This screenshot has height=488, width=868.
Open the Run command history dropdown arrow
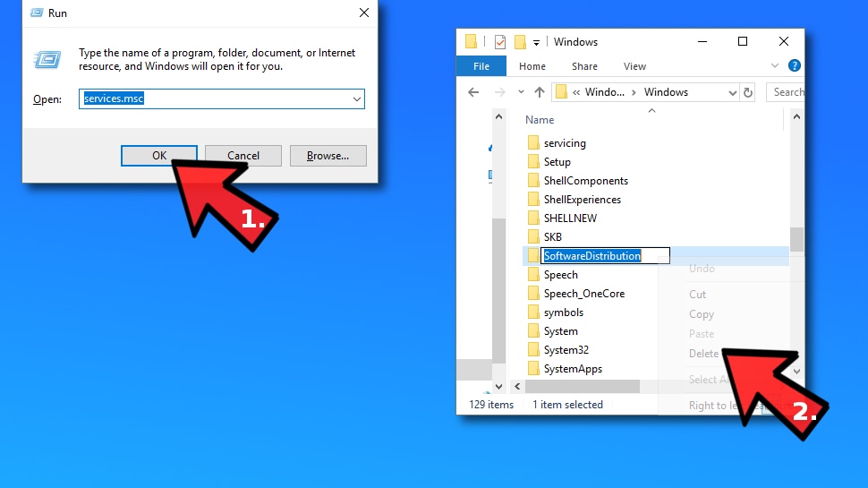(357, 99)
